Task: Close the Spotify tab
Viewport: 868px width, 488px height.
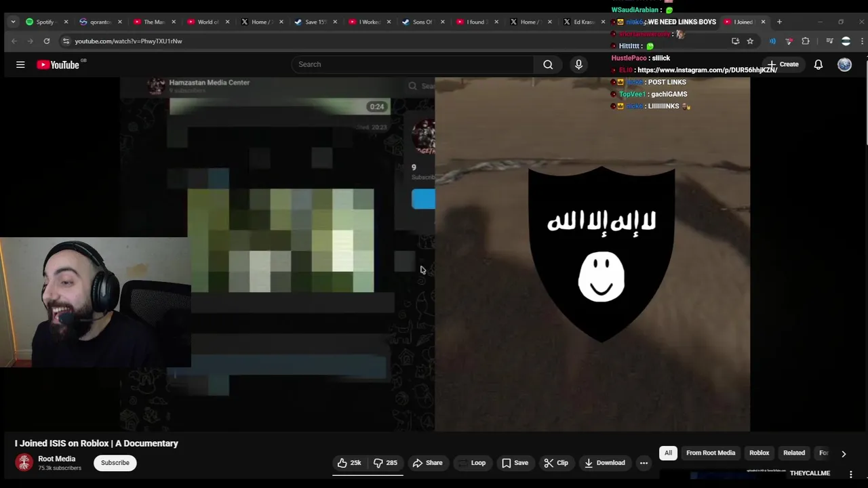Action: [66, 22]
